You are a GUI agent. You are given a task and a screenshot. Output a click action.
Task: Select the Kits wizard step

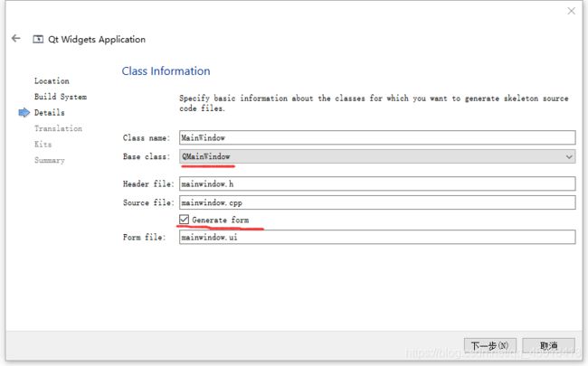[43, 145]
